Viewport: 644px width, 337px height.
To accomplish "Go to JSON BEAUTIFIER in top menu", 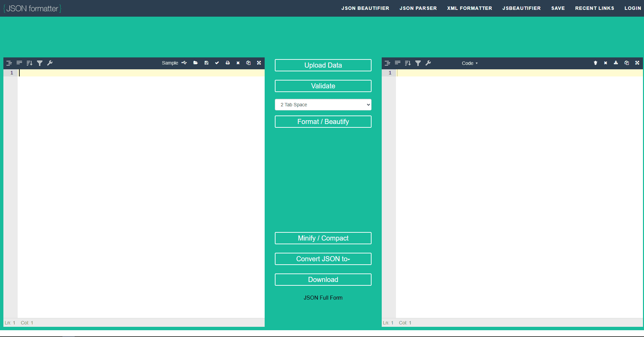I will coord(365,8).
